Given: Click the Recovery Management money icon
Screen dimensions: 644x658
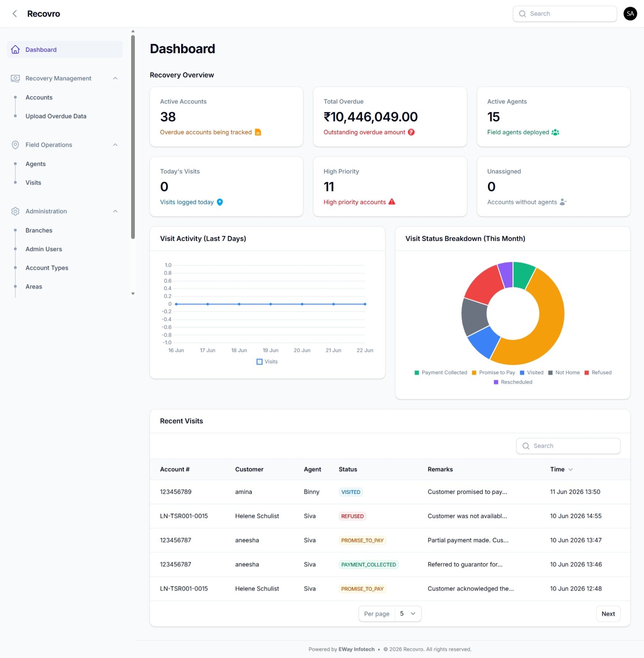Looking at the screenshot, I should pos(15,78).
